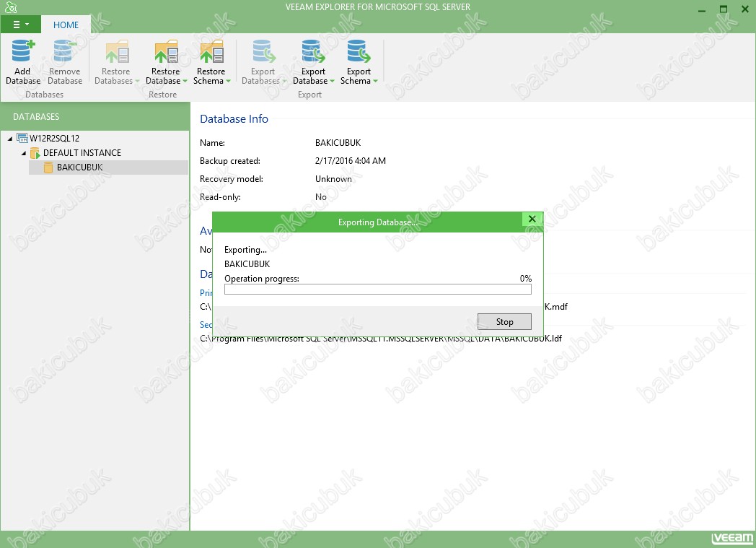Open the Export Database dropdown arrow
Screen dimensions: 756x548
[x=332, y=81]
